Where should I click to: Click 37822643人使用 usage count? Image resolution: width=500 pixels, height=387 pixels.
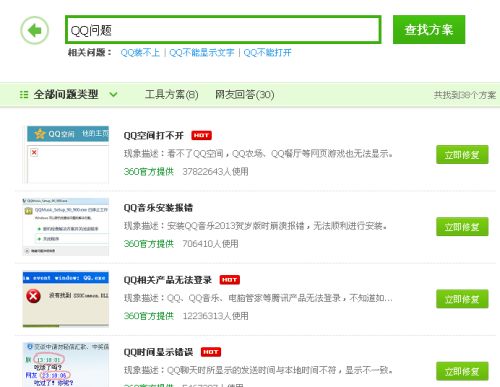[x=215, y=172]
